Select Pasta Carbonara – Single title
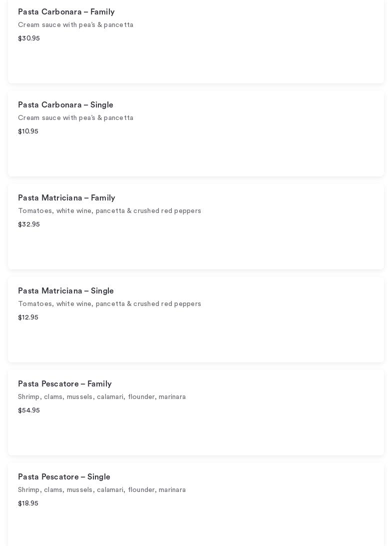Viewport: 392px width, 546px height. pyautogui.click(x=65, y=105)
